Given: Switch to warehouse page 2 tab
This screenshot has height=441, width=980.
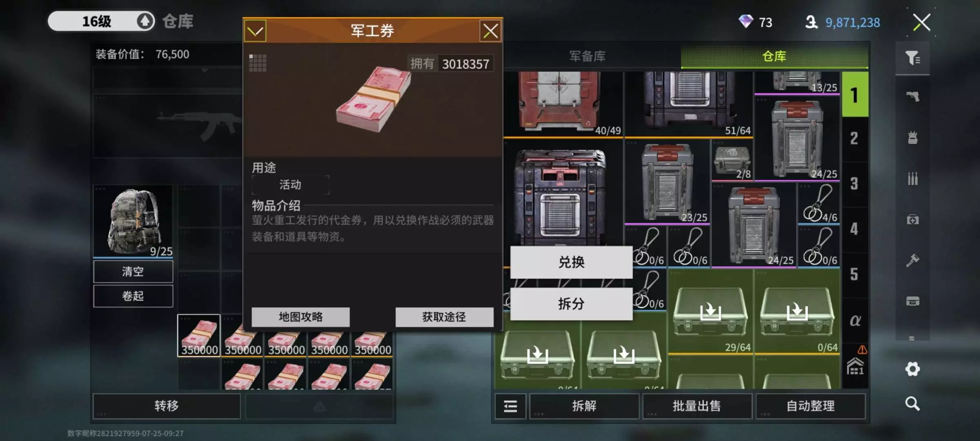Looking at the screenshot, I should tap(855, 139).
